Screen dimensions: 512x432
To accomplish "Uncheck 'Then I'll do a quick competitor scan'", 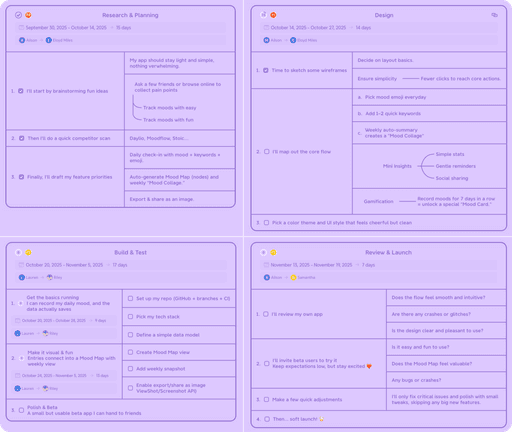I will 22,138.
